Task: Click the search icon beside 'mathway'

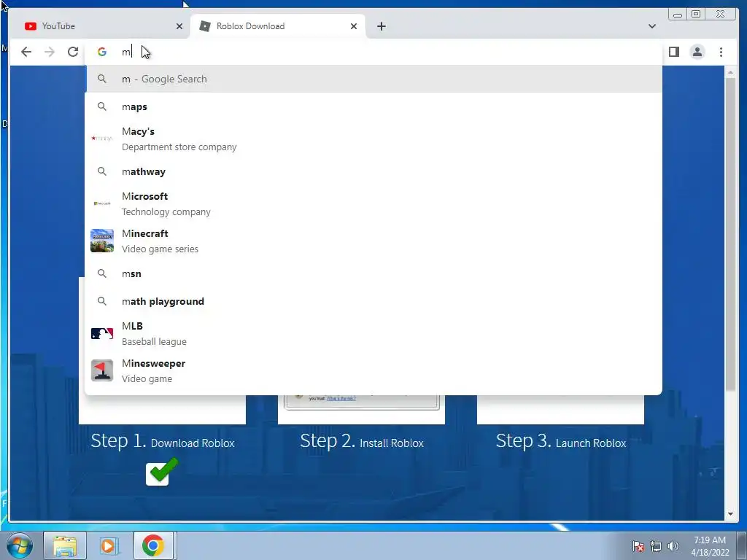Action: point(102,171)
